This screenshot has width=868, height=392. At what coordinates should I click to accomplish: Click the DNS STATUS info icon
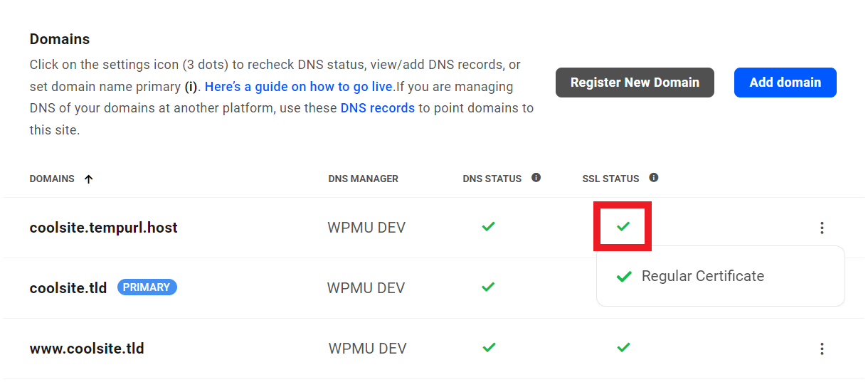536,178
